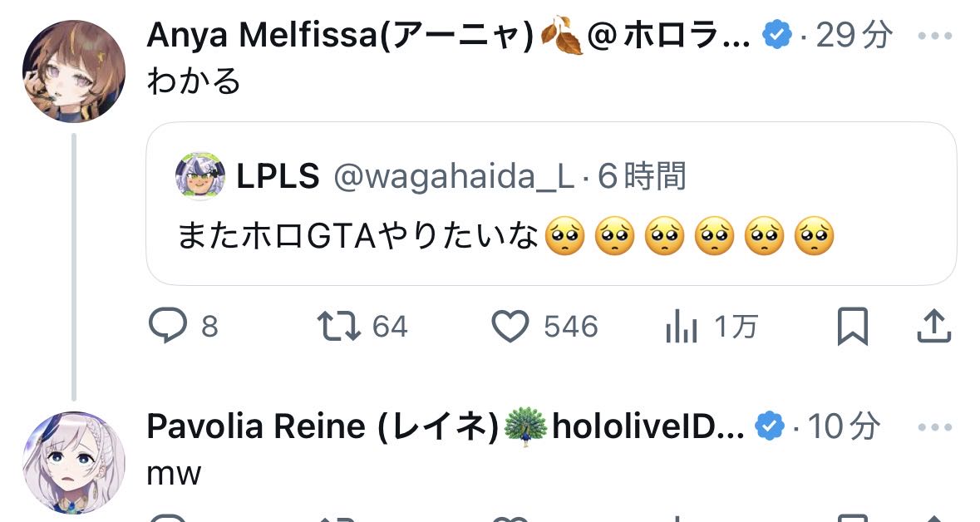Open LPLS avatar in quoted tweet
This screenshot has width=980, height=522.
(200, 175)
